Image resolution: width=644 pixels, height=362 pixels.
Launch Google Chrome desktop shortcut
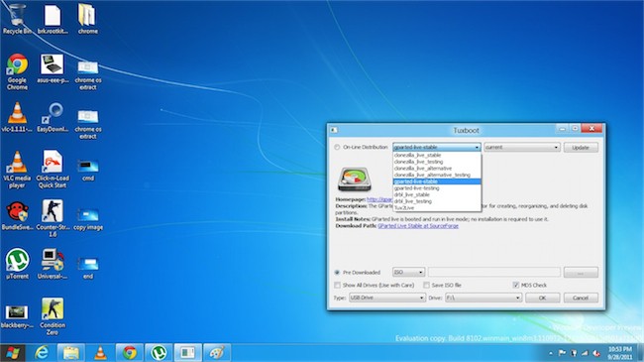click(x=17, y=71)
